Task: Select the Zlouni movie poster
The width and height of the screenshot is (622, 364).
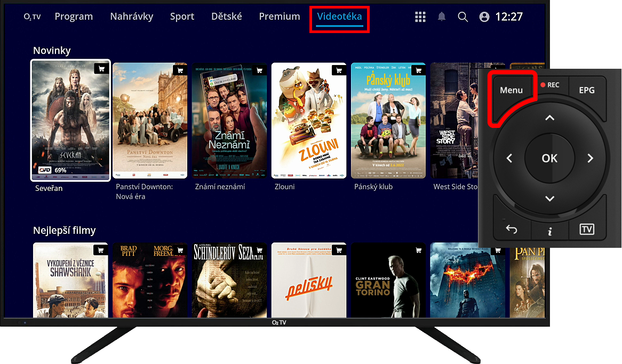Action: 309,120
